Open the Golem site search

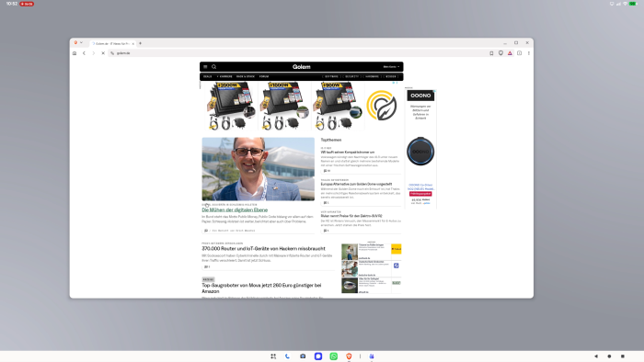214,67
